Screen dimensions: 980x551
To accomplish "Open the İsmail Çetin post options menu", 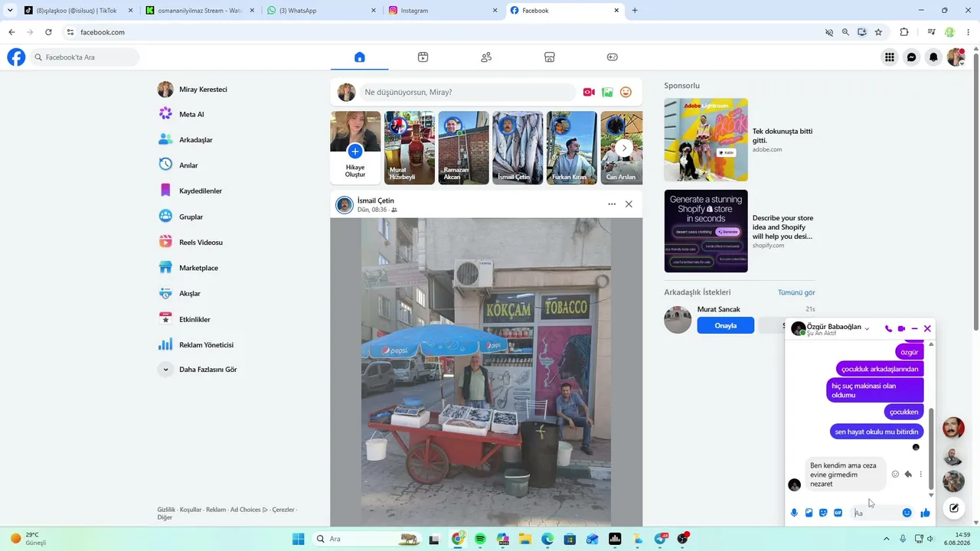I will pos(612,204).
